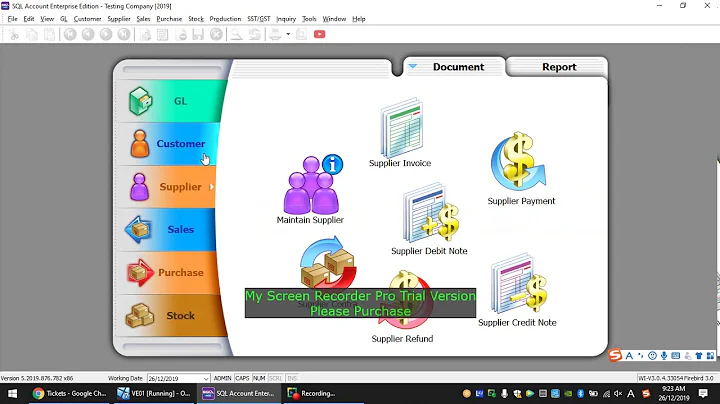720x404 pixels.
Task: Open the File menu
Action: (12, 19)
